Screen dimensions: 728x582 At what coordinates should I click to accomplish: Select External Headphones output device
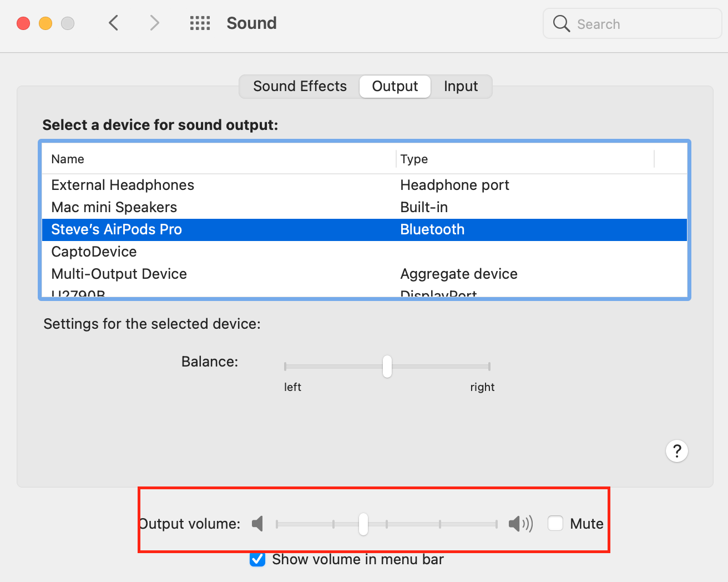[123, 185]
